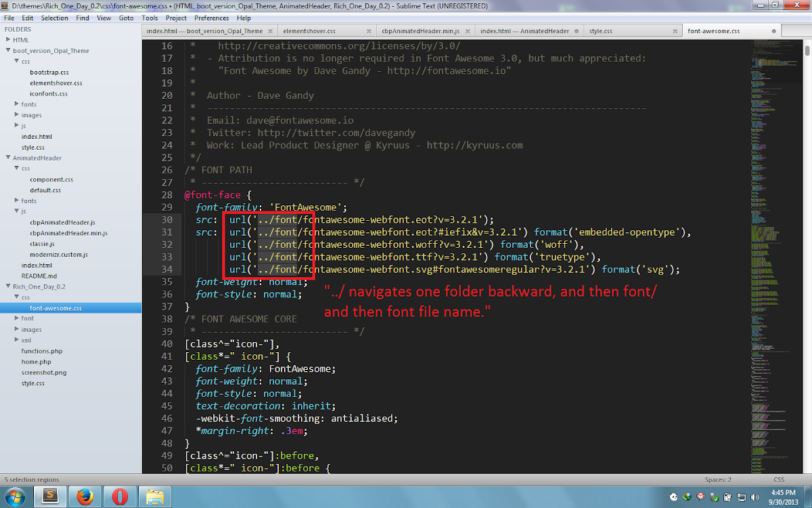The image size is (812, 508).
Task: Open the Selection menu
Action: (55, 18)
